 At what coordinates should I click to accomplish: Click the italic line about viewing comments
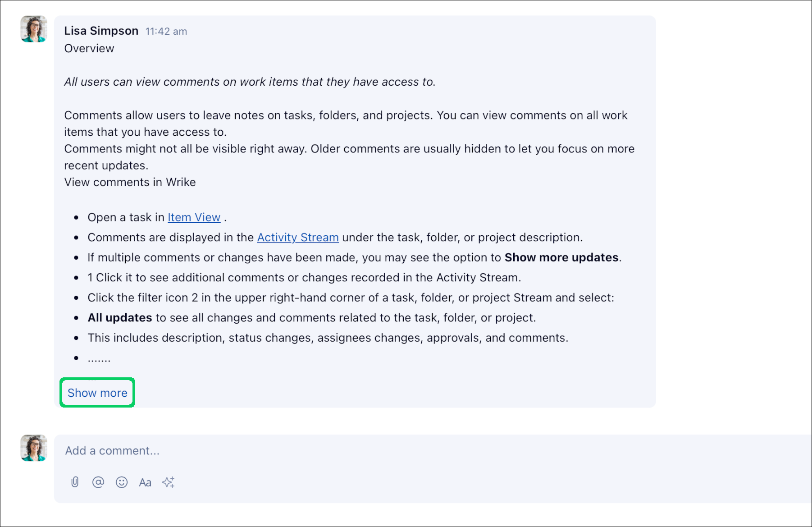pos(250,82)
